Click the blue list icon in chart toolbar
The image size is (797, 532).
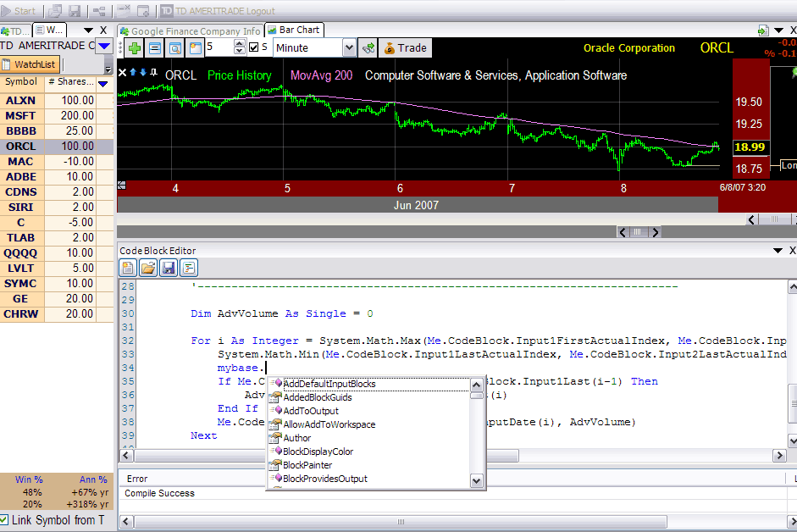point(155,48)
